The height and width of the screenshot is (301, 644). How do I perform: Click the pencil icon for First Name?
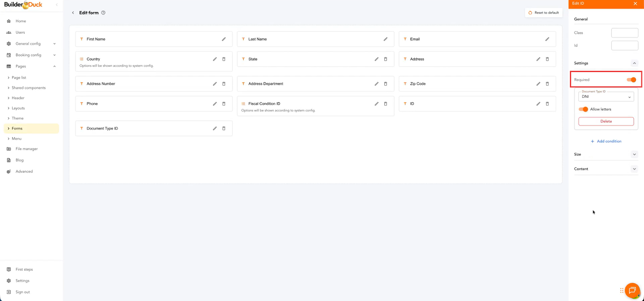tap(224, 39)
